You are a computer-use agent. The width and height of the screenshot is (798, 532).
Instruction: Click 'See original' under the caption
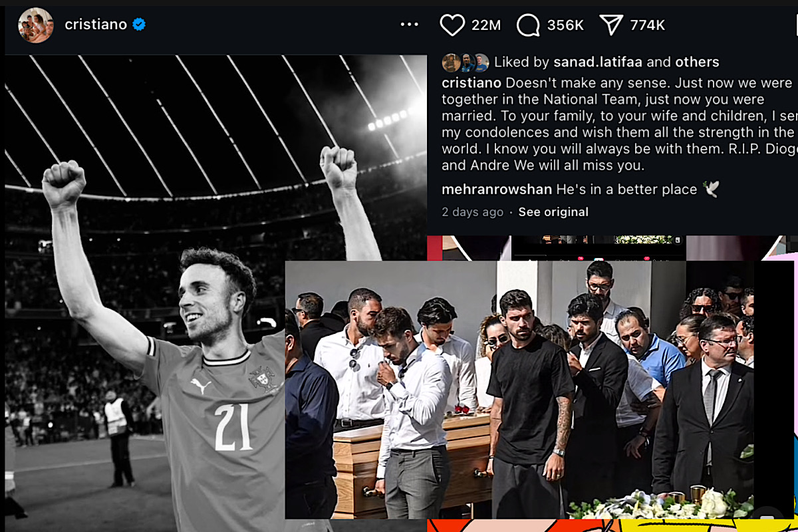(x=553, y=212)
